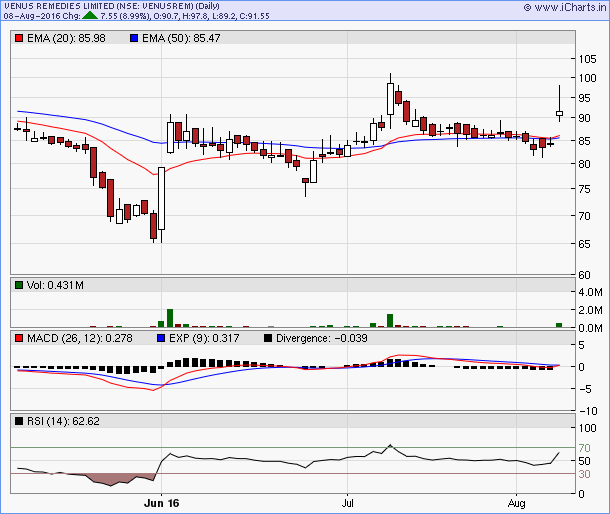Click the EMA (20): 85.98 label
This screenshot has height=514, width=610.
click(66, 38)
